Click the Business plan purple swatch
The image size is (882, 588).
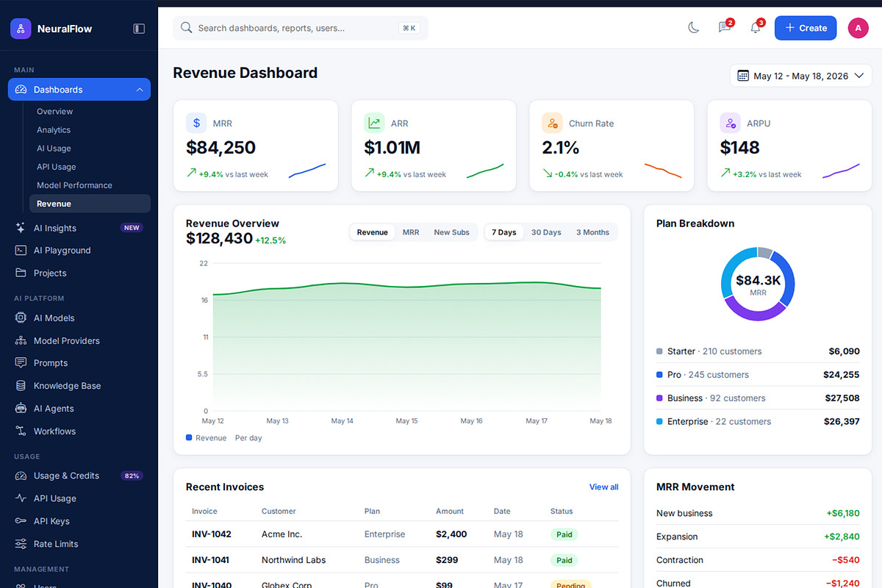(x=659, y=398)
